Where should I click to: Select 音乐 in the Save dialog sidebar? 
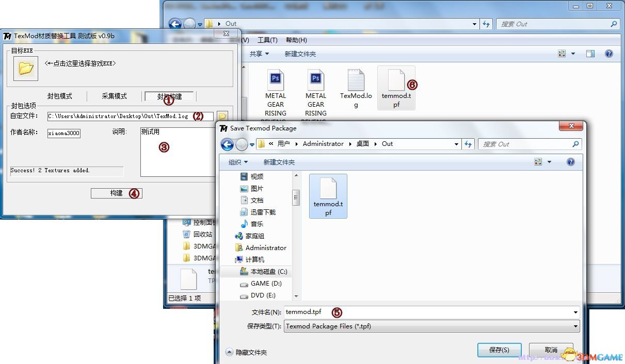click(x=252, y=224)
